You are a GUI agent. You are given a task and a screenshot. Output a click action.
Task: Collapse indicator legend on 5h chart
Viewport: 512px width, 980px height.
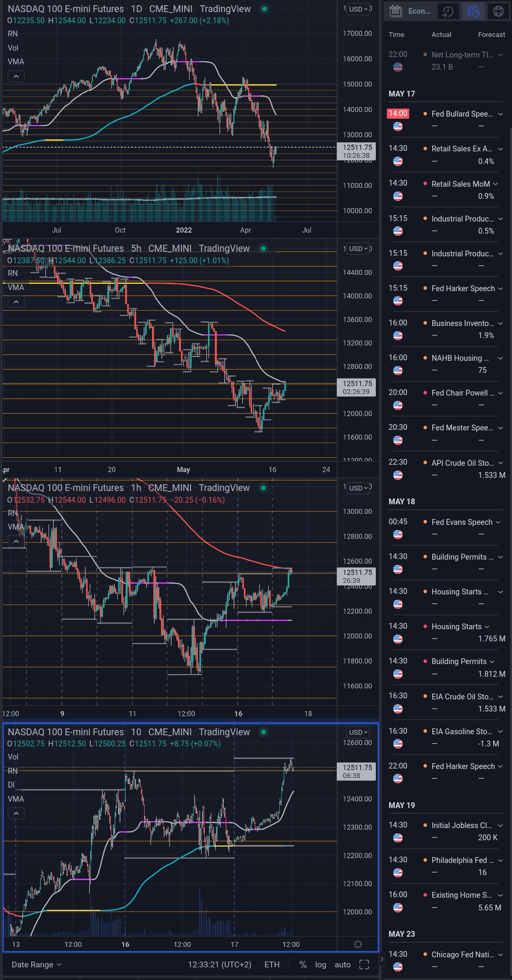(16, 302)
